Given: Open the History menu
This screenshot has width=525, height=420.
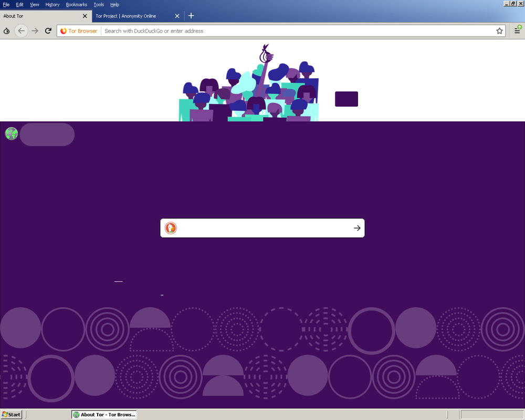Looking at the screenshot, I should (52, 5).
